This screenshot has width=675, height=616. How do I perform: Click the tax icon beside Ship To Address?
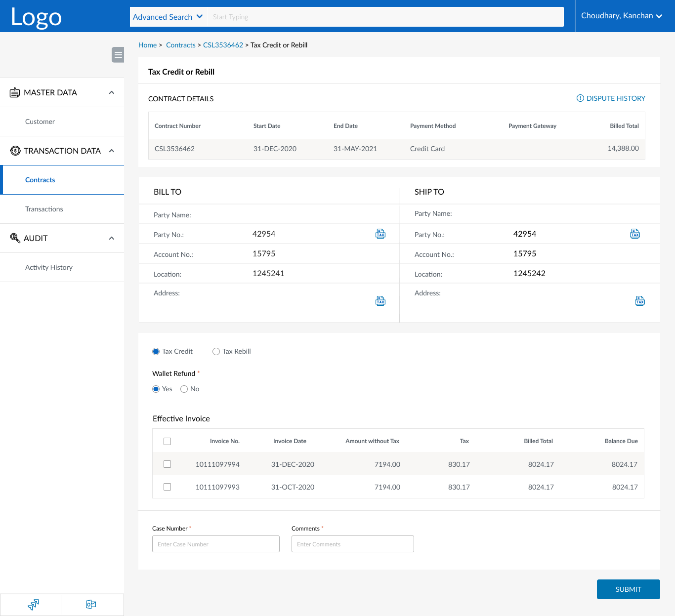pos(640,300)
